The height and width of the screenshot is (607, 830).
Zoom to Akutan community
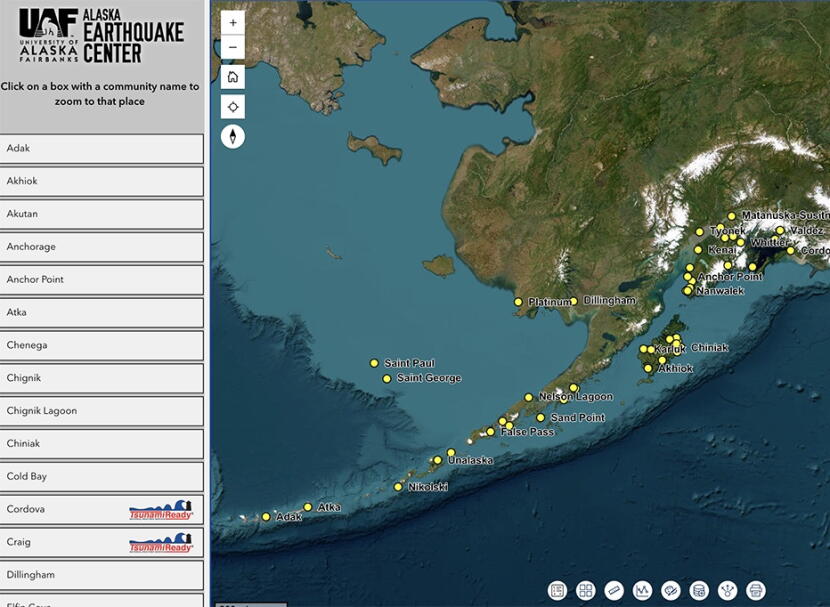point(101,214)
